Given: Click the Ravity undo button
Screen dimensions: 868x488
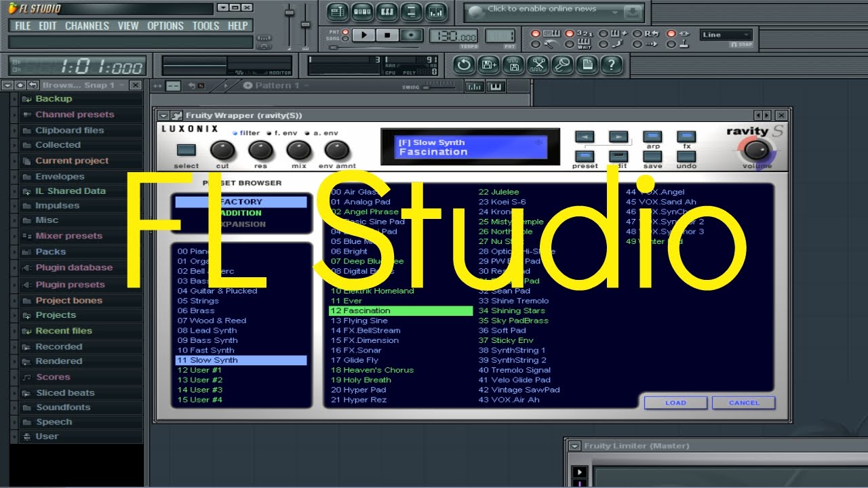Looking at the screenshot, I should tap(686, 157).
